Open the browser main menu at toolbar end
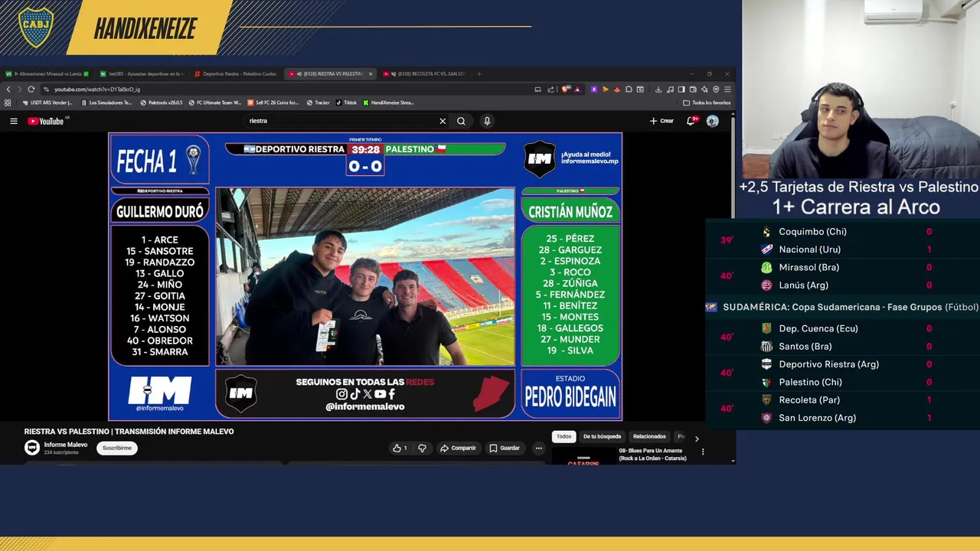The height and width of the screenshot is (551, 980). [727, 89]
